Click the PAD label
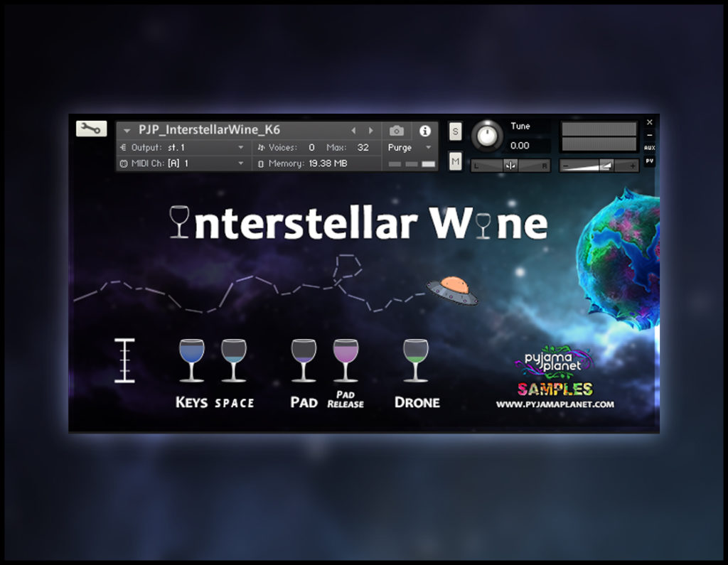The width and height of the screenshot is (728, 565). 304,402
